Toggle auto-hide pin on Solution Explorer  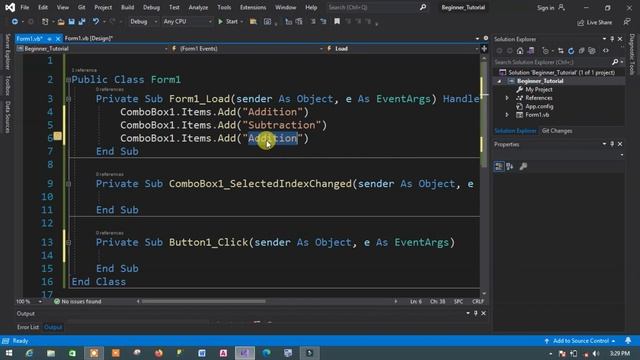pyautogui.click(x=612, y=39)
